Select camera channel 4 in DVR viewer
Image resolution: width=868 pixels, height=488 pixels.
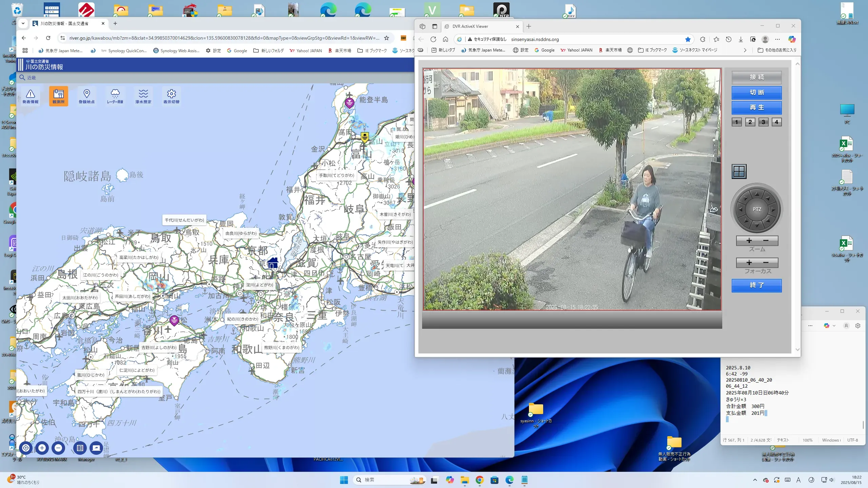coord(776,122)
